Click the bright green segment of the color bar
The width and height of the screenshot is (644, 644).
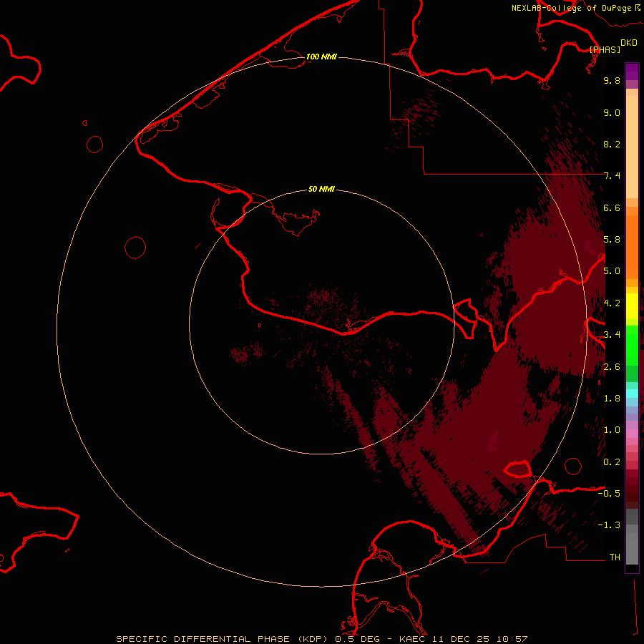click(x=632, y=345)
